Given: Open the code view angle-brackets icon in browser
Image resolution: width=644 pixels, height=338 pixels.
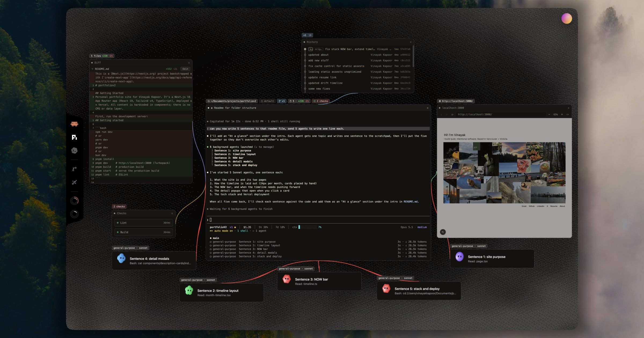Looking at the screenshot, I should [568, 115].
